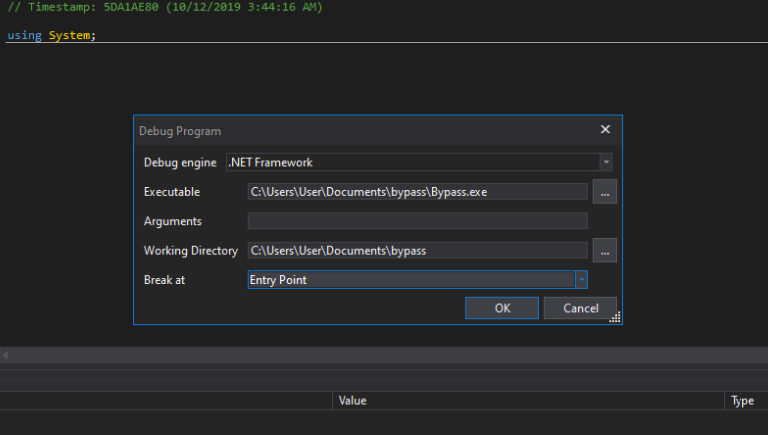
Task: Grab the dialog resize grip corner
Action: pyautogui.click(x=616, y=318)
